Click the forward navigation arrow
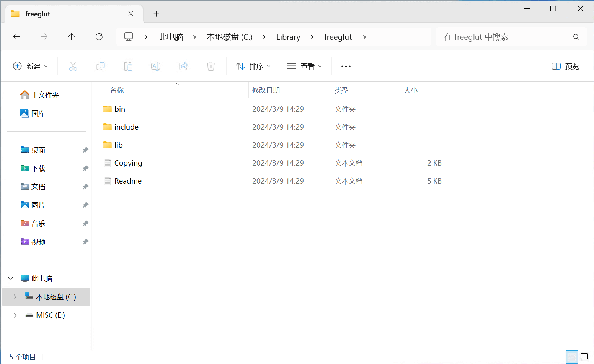 [x=44, y=37]
